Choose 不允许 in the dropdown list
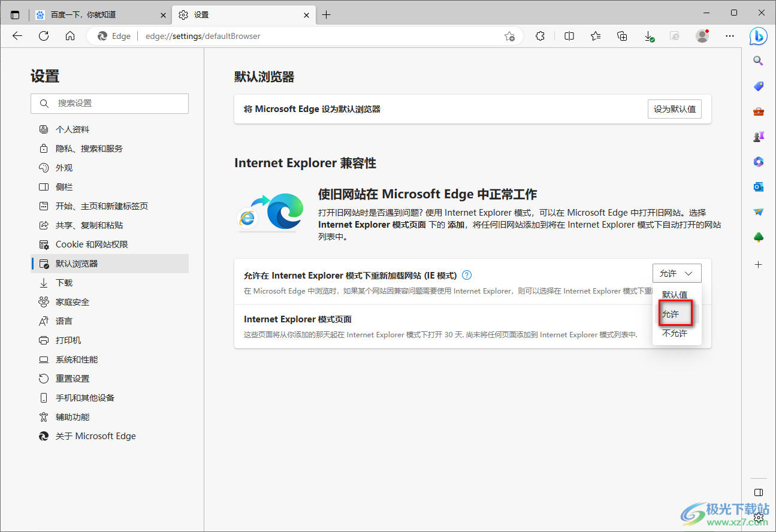The height and width of the screenshot is (532, 776). (x=677, y=333)
